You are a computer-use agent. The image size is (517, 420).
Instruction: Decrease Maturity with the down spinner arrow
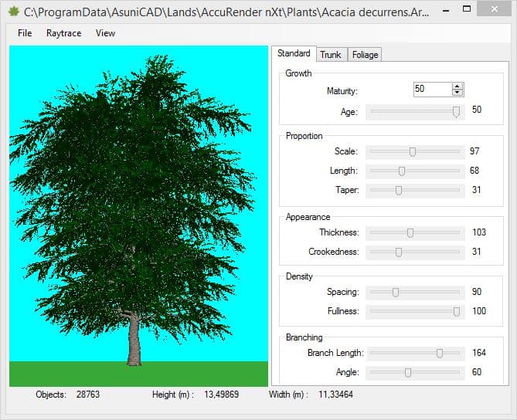coord(457,93)
